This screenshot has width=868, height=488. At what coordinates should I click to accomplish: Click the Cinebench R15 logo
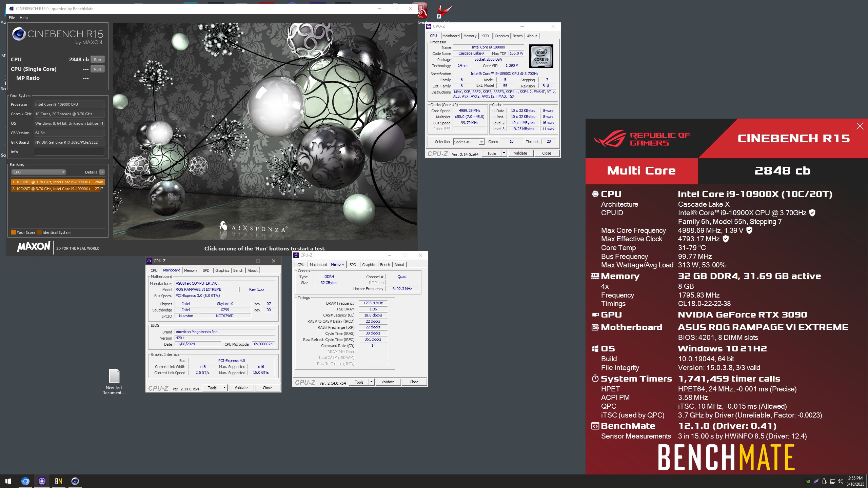[x=58, y=36]
